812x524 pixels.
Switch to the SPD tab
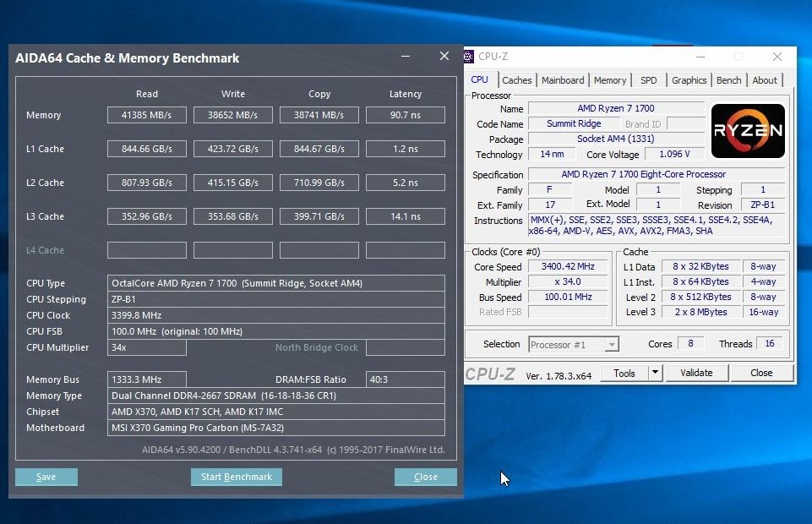tap(648, 80)
